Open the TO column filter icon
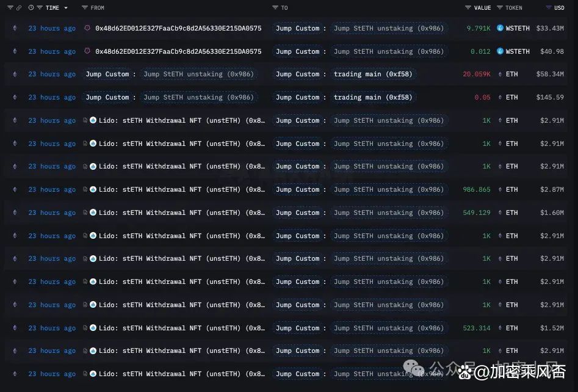 (x=275, y=7)
